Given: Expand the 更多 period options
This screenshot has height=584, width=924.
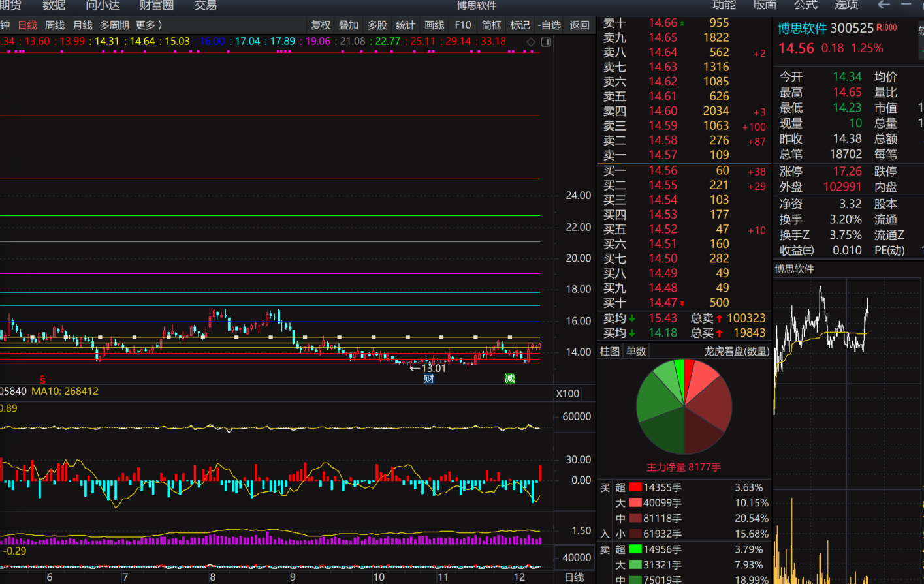Looking at the screenshot, I should [149, 25].
